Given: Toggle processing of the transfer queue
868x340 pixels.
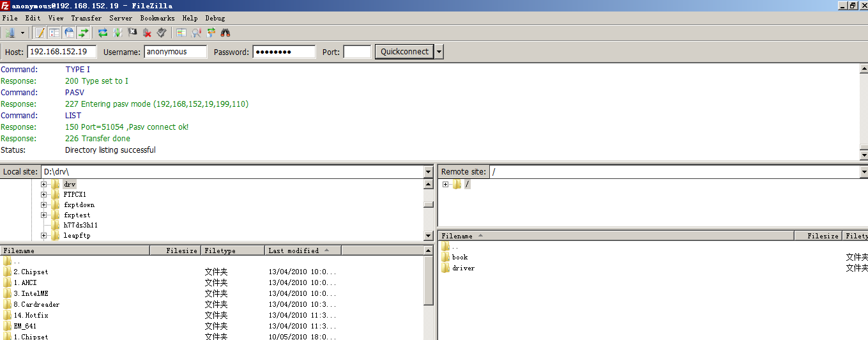Looking at the screenshot, I should pyautogui.click(x=118, y=33).
